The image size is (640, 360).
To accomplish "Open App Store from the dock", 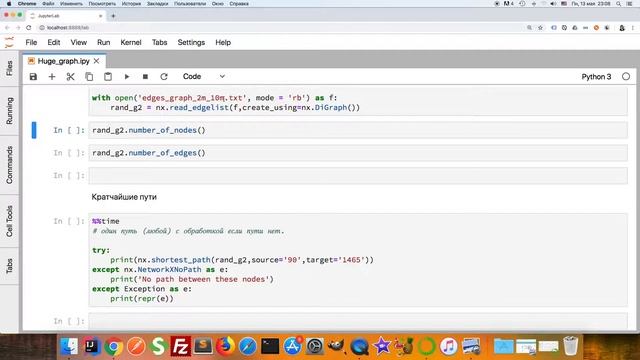I will (292, 347).
